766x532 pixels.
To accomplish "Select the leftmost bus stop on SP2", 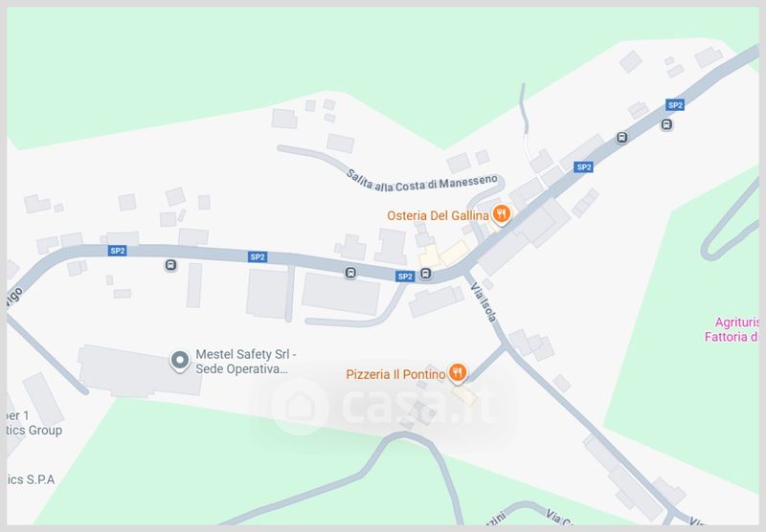I will [170, 265].
